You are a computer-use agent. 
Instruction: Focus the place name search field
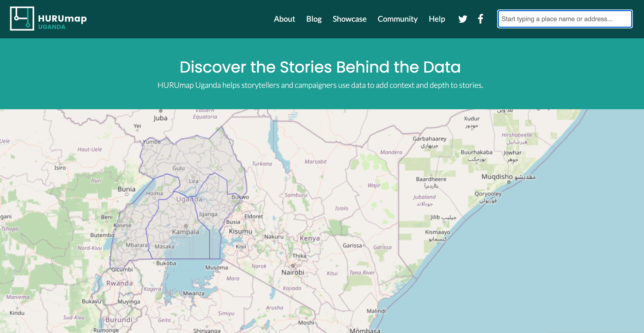(564, 19)
